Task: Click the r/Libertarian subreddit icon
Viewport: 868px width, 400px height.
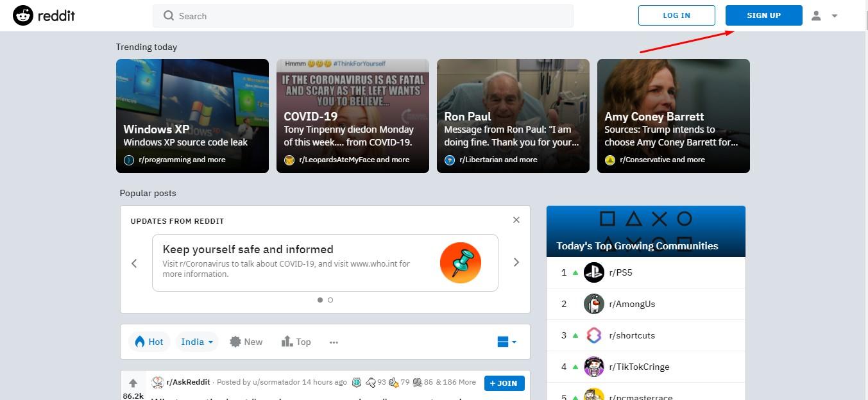Action: 450,160
